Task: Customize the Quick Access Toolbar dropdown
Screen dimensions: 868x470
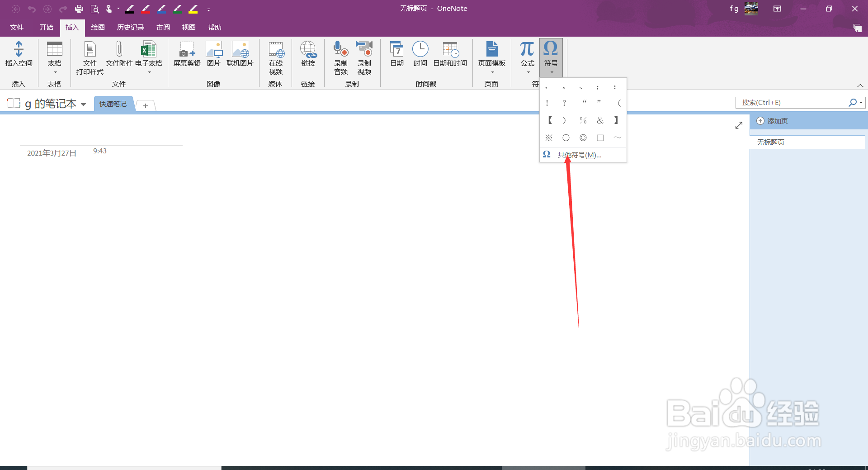Action: [208, 9]
